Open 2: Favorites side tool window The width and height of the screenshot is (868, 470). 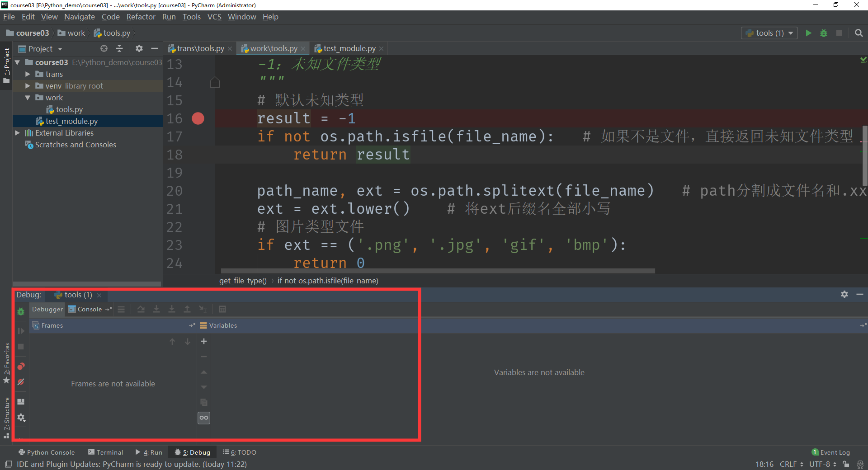pos(6,363)
